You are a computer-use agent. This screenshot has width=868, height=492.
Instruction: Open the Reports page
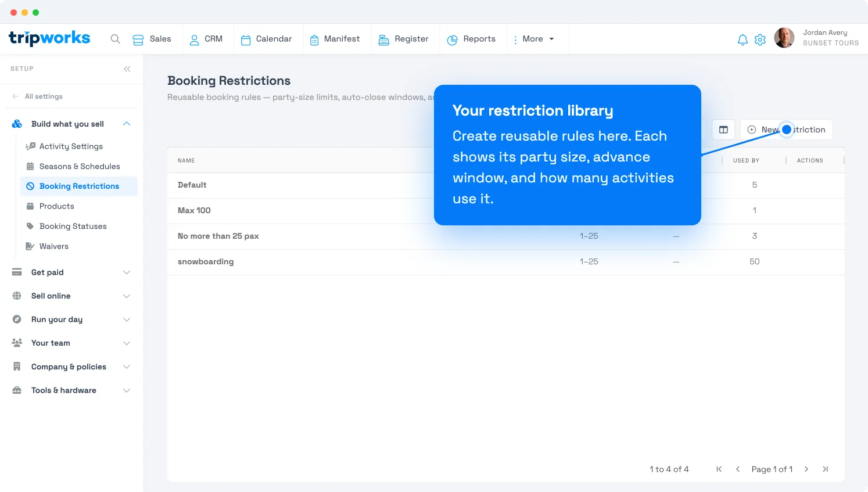[x=471, y=39]
